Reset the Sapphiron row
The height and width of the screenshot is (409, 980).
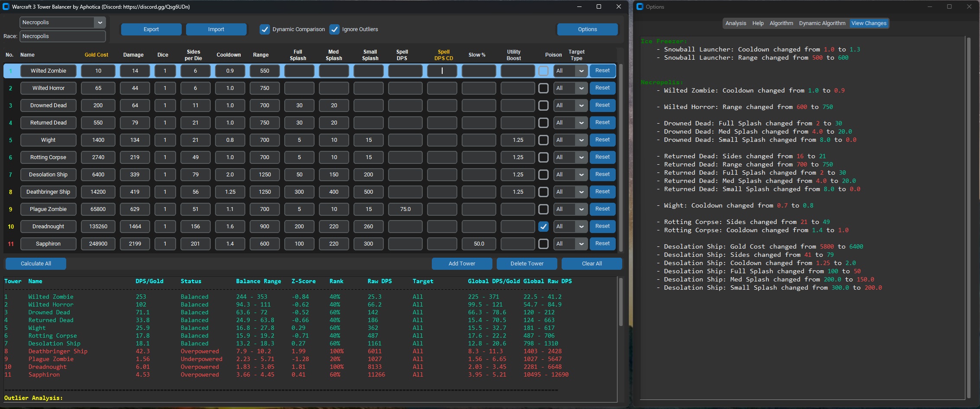pos(602,244)
